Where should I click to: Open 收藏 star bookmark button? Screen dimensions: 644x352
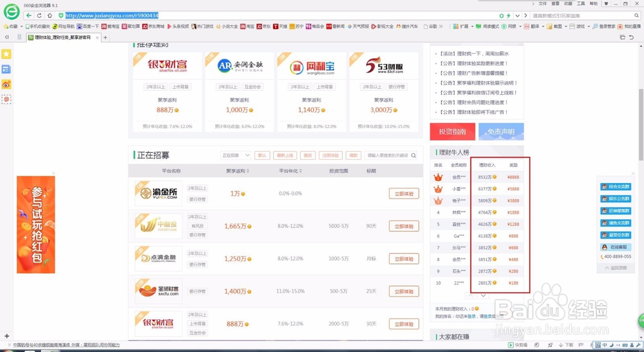point(11,26)
